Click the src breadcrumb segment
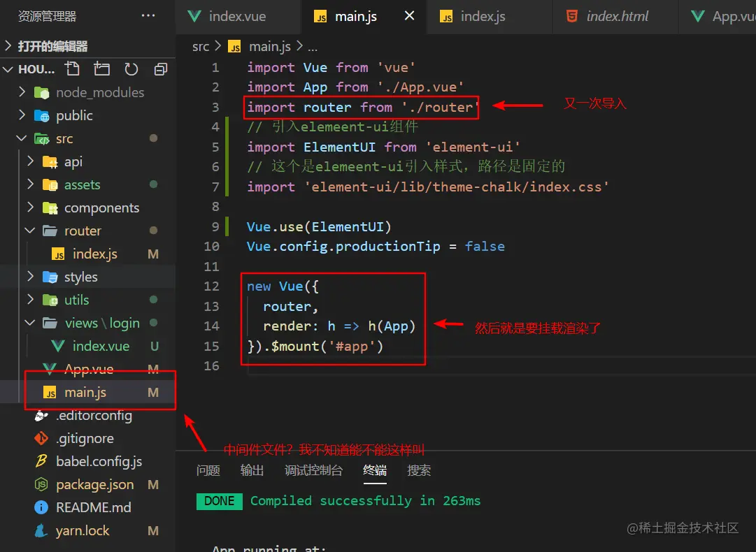 (x=201, y=47)
